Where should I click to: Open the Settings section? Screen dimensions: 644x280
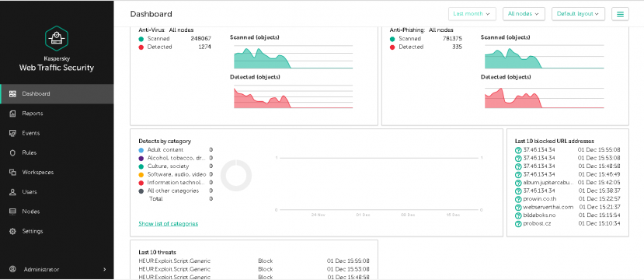click(57, 231)
